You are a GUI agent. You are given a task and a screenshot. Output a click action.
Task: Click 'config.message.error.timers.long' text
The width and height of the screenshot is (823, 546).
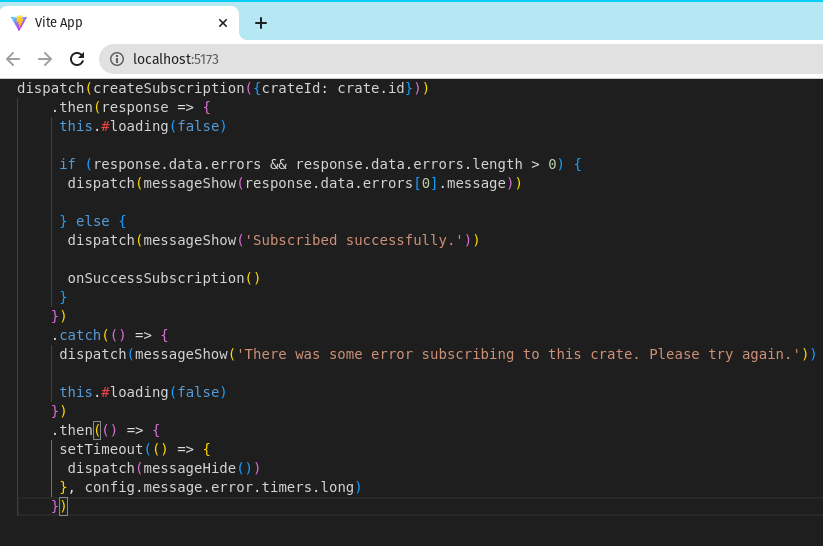219,487
